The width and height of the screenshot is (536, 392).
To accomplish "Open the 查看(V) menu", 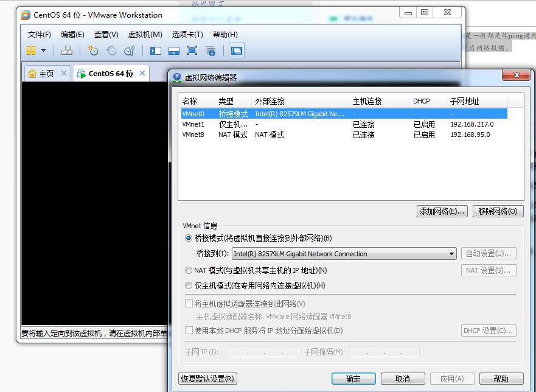I will 106,35.
